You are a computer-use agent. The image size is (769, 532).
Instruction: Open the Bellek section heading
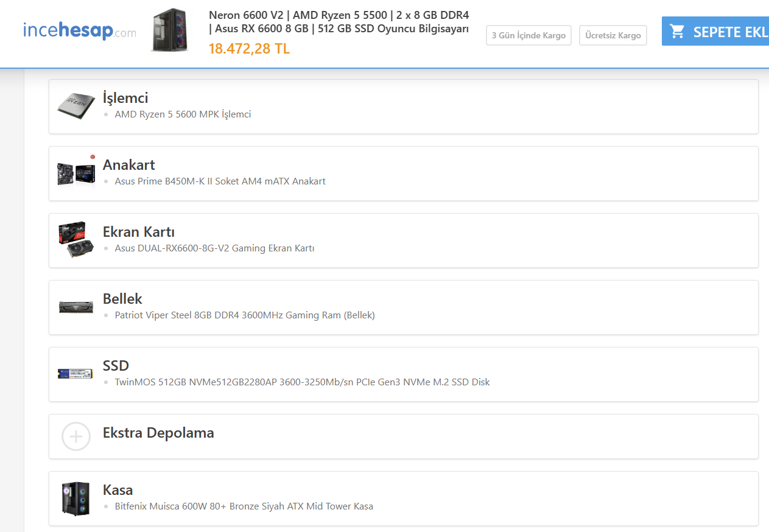pos(122,299)
